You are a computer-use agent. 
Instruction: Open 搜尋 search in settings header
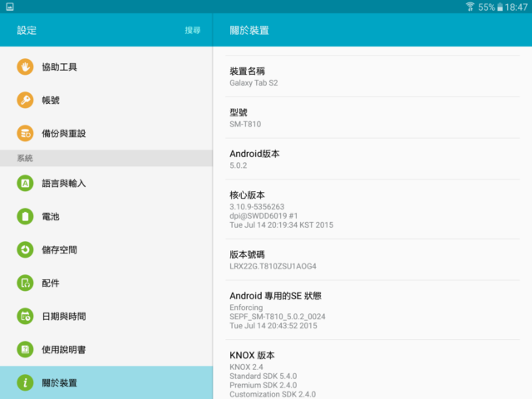(x=193, y=30)
